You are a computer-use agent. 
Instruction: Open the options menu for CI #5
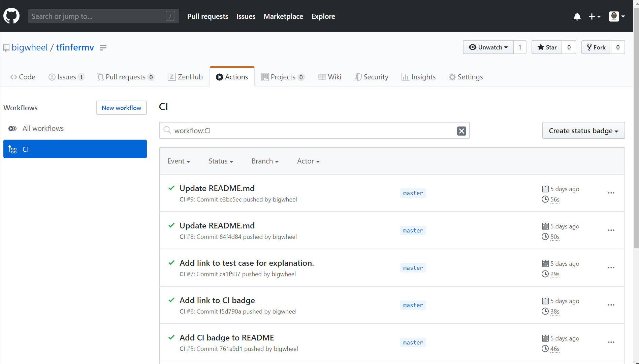pos(611,342)
